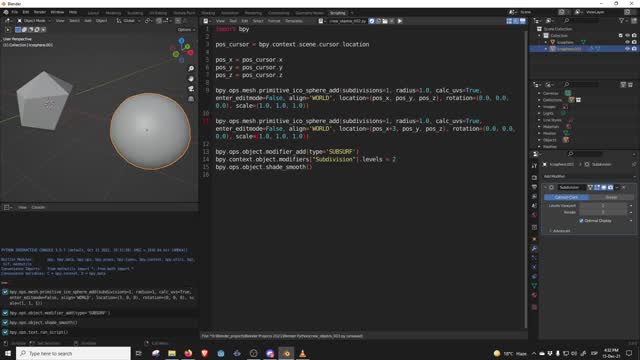Open the Material properties tab
Viewport: 640px width, 360px height.
point(534,295)
